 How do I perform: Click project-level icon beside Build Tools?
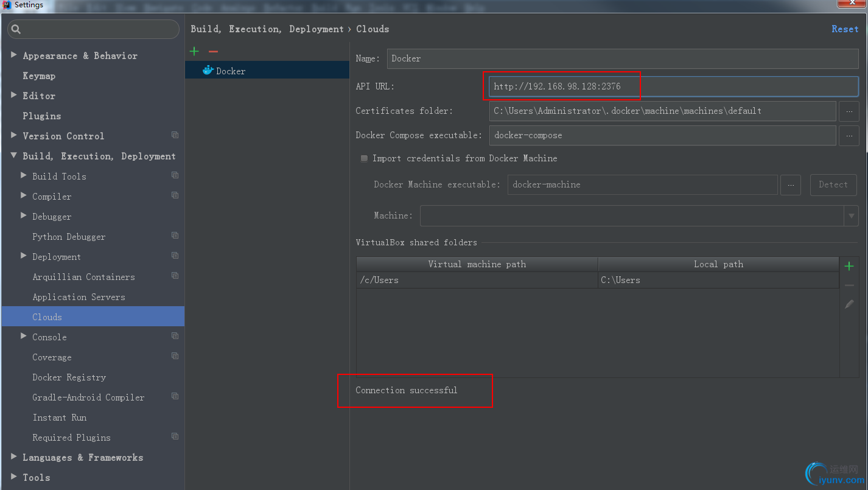click(175, 175)
